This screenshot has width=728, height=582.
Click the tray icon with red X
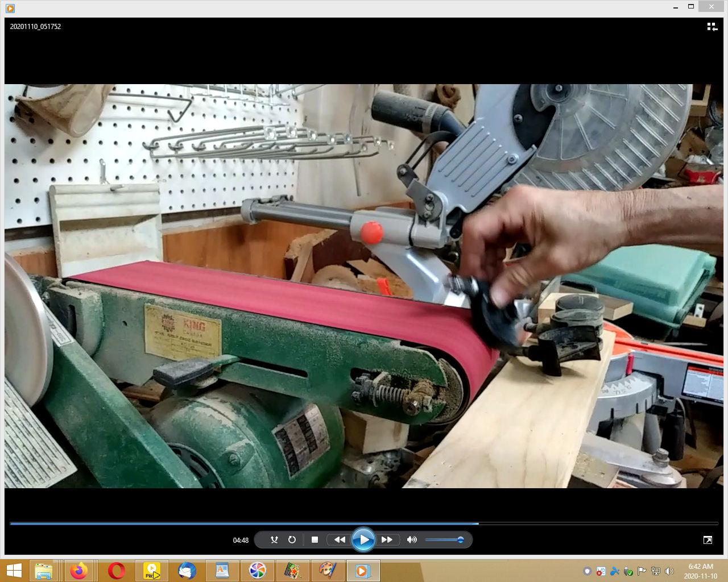click(601, 571)
